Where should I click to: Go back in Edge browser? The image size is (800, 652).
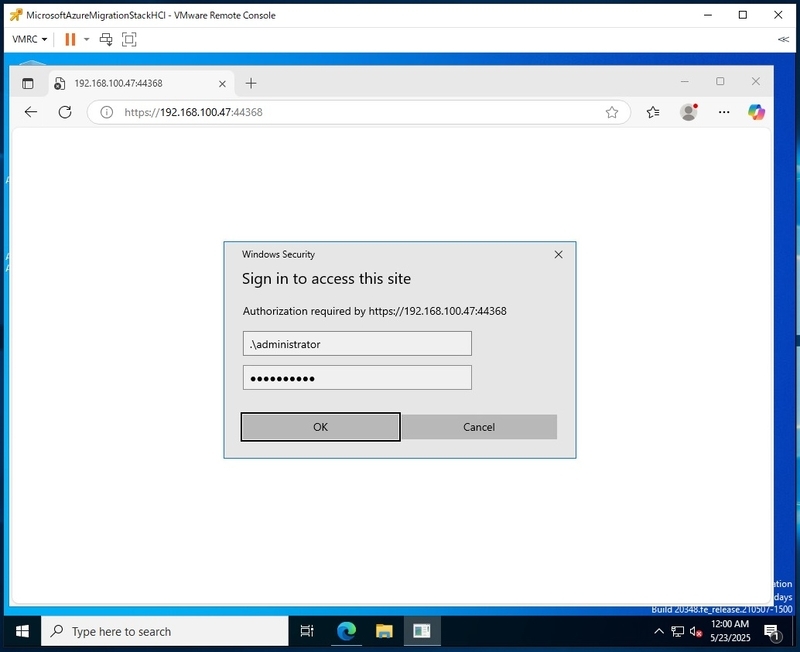click(x=31, y=112)
